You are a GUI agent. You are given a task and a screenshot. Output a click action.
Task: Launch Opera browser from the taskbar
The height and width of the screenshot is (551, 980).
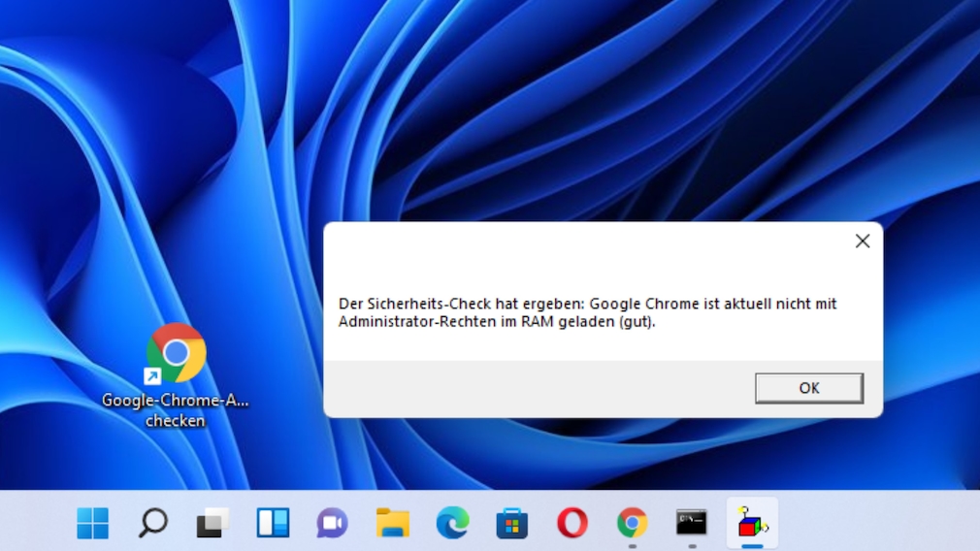click(x=572, y=524)
